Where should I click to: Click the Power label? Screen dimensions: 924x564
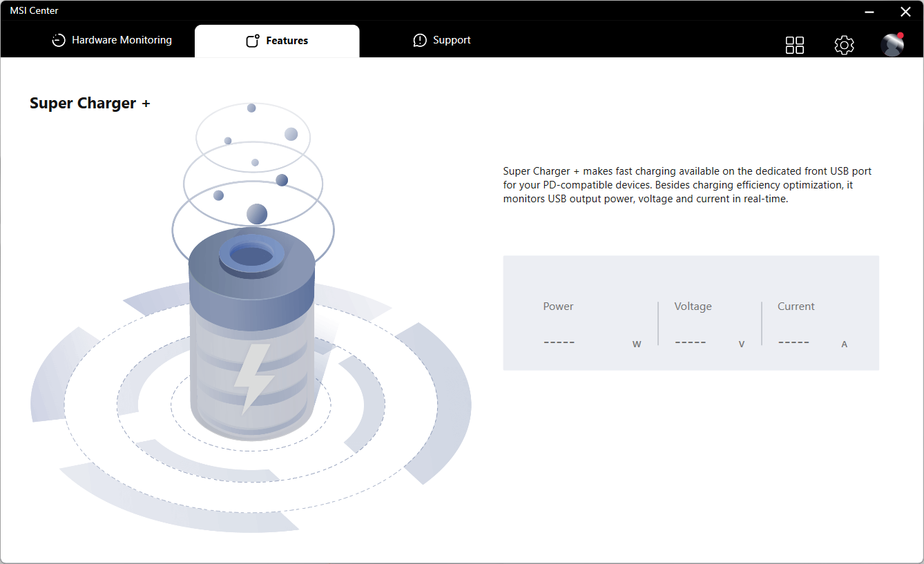point(558,307)
